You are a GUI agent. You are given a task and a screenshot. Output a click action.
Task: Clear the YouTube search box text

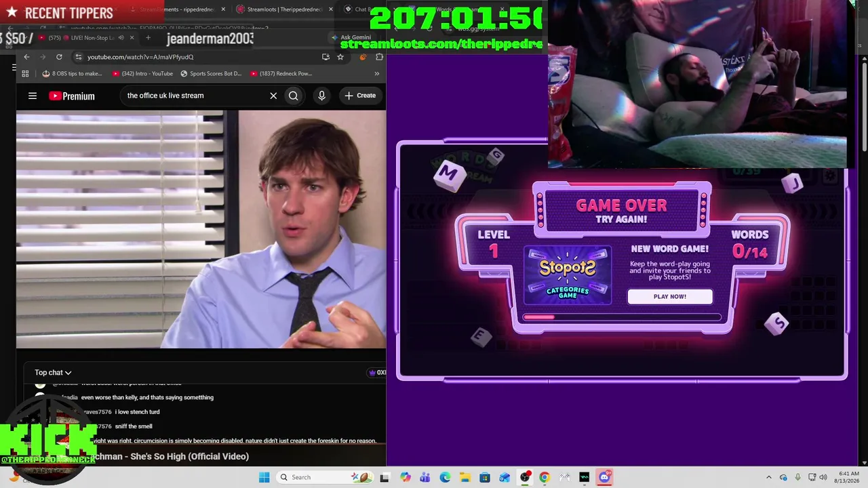coord(273,96)
